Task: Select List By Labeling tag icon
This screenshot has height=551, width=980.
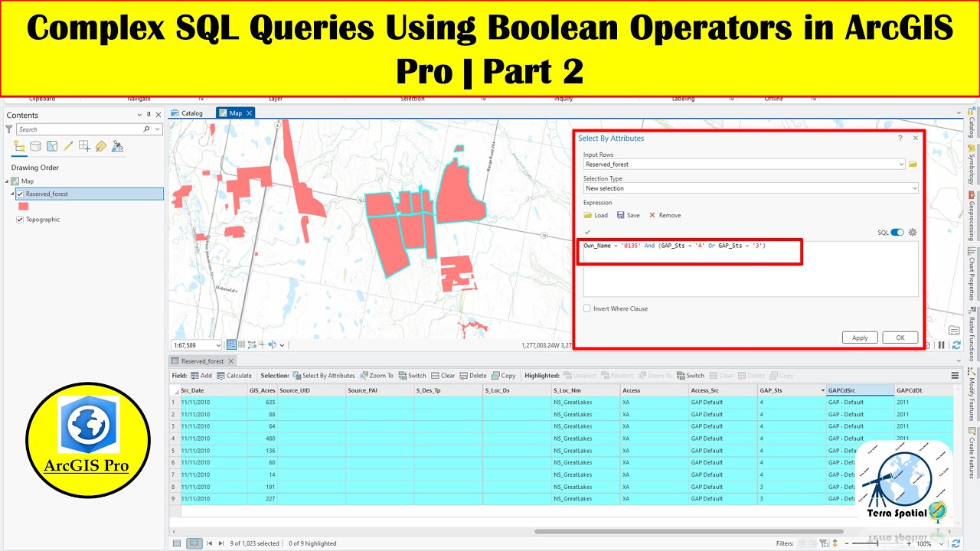Action: click(x=101, y=146)
